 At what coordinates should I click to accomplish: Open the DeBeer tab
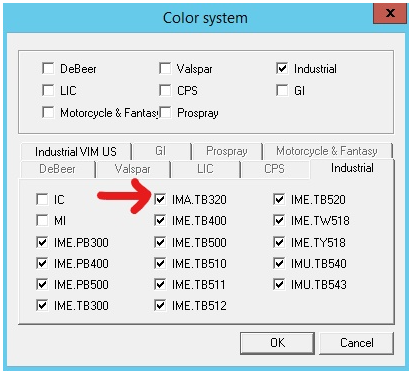point(57,169)
